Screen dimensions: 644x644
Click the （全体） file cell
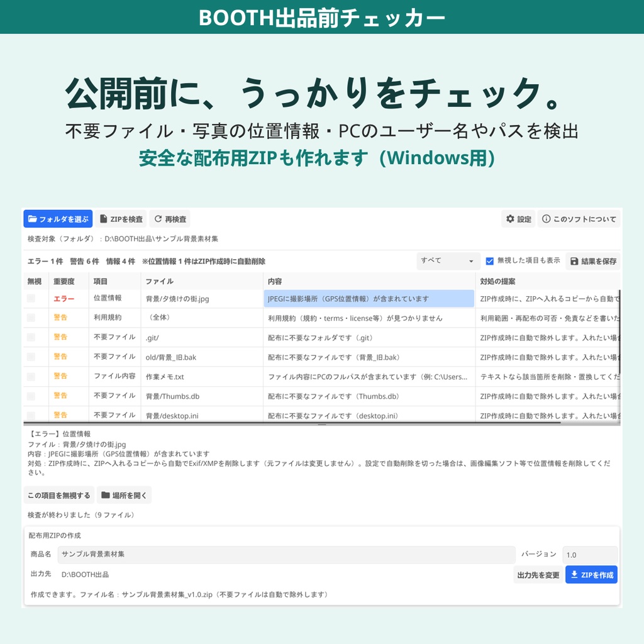point(202,318)
